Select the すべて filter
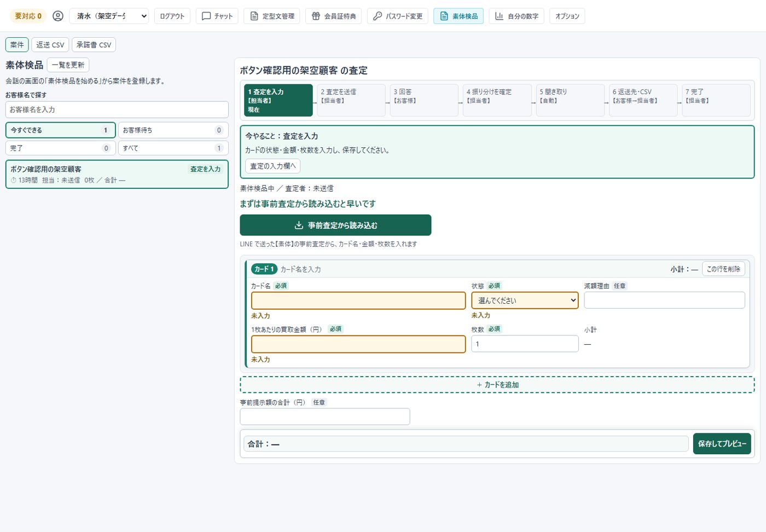 [x=173, y=148]
